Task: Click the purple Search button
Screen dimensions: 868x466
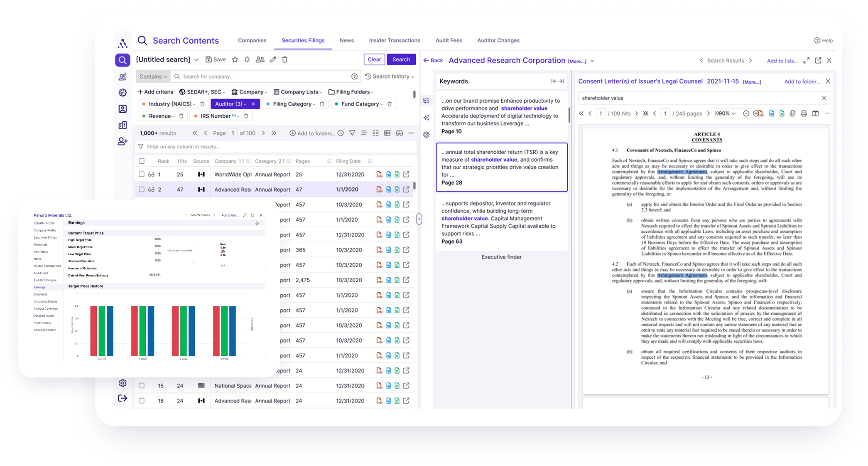Action: pos(401,59)
